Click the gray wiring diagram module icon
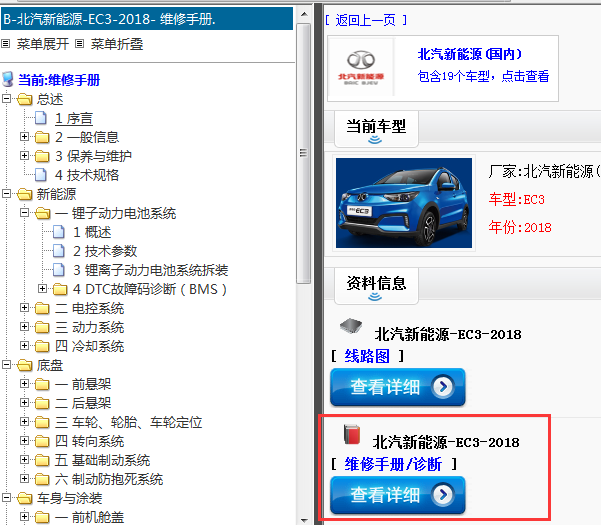This screenshot has height=525, width=601. tap(351, 326)
